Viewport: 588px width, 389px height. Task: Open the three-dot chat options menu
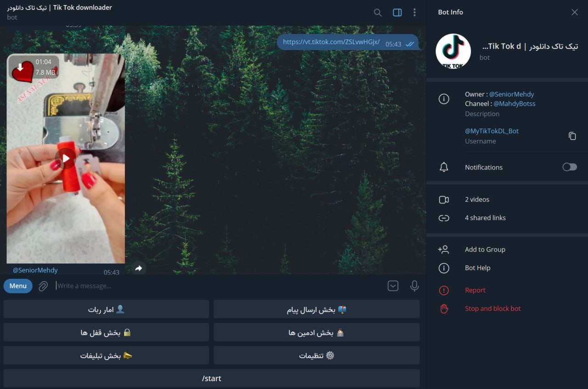[414, 12]
